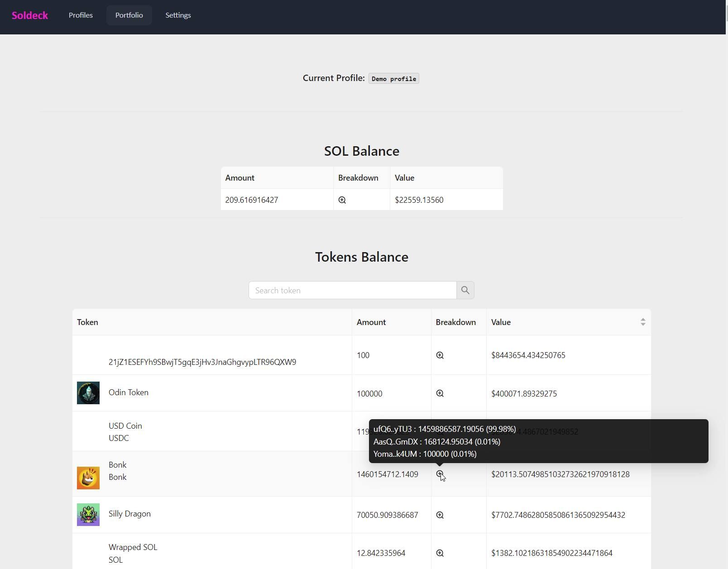This screenshot has width=728, height=569.
Task: Select Bonk amount 1460154712.1409
Action: [388, 474]
